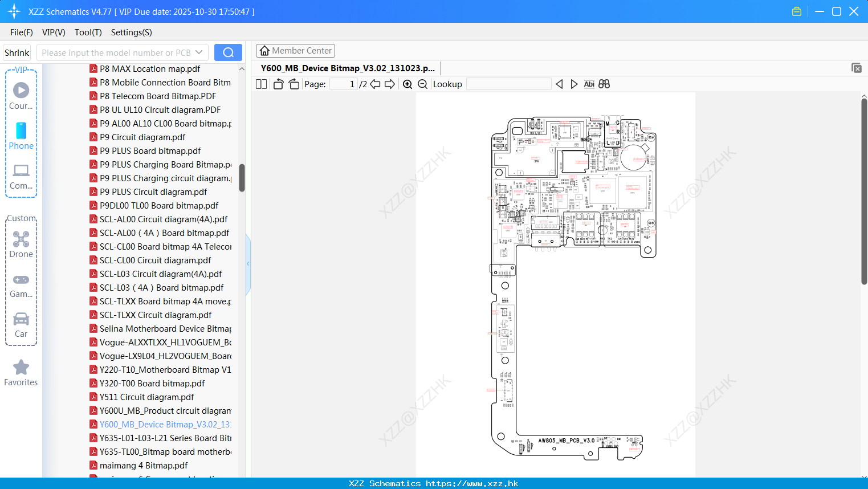868x489 pixels.
Task: Open P9DL00 TL00 Board bitmap.pdf
Action: point(159,206)
